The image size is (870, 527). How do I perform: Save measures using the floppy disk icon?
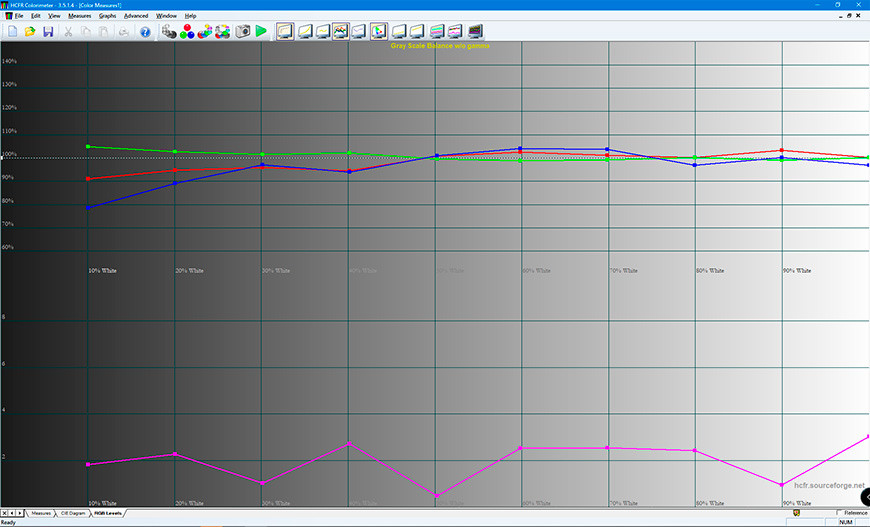pos(48,32)
